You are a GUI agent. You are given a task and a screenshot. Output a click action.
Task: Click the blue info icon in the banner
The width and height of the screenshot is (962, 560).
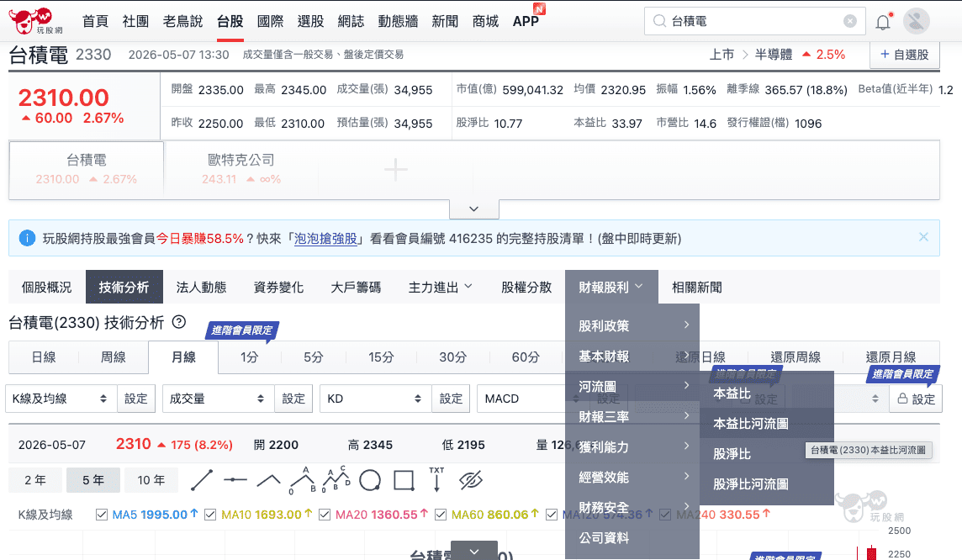[x=27, y=238]
